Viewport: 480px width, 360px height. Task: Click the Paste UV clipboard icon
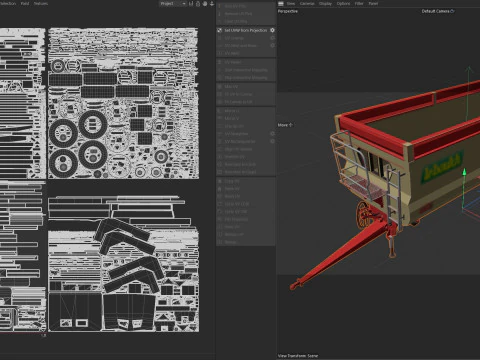220,189
